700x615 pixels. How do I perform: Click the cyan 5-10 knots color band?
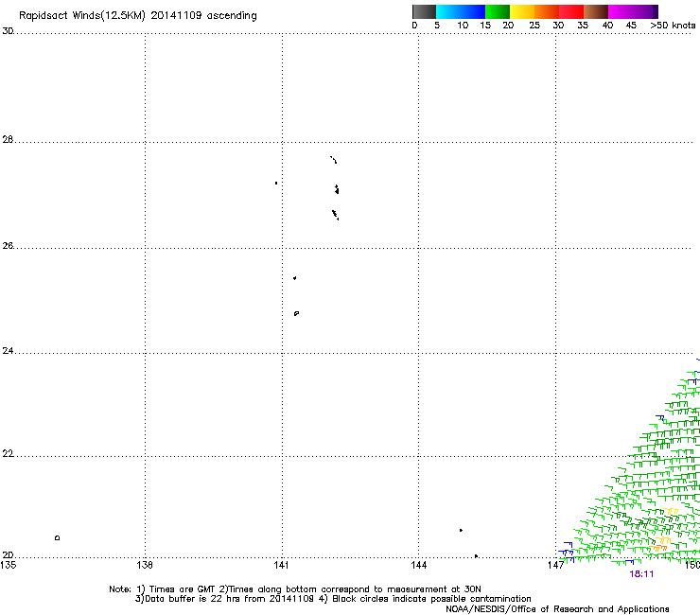(448, 11)
